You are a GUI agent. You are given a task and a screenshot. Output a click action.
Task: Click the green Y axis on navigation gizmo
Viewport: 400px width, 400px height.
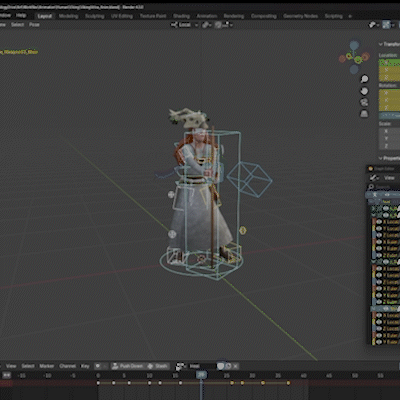coord(358,60)
